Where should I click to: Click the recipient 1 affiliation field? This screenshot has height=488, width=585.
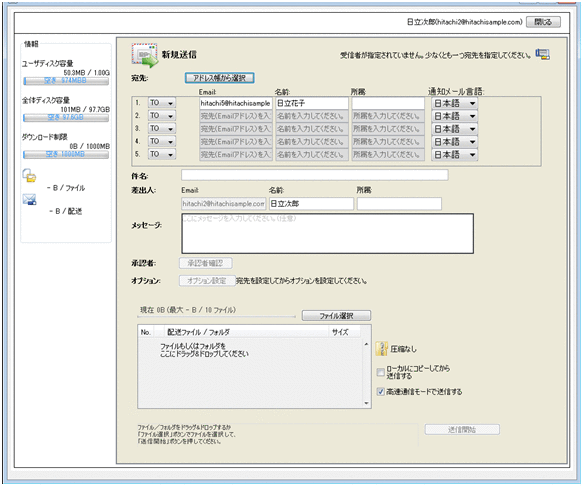click(x=388, y=103)
